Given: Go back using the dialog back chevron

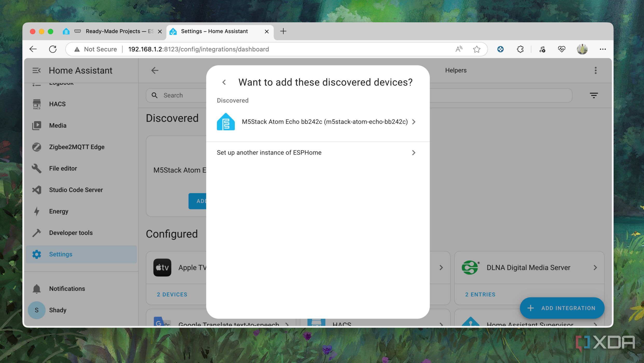Looking at the screenshot, I should pos(224,82).
